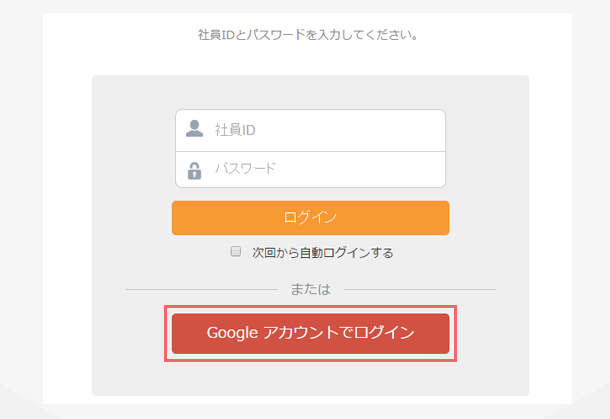
Task: Click the パスワード placeholder text
Action: click(x=245, y=168)
